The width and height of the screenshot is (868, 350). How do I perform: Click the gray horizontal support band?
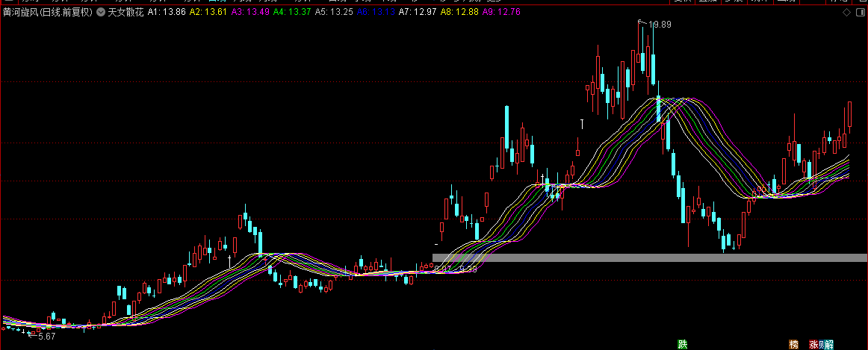(649, 257)
